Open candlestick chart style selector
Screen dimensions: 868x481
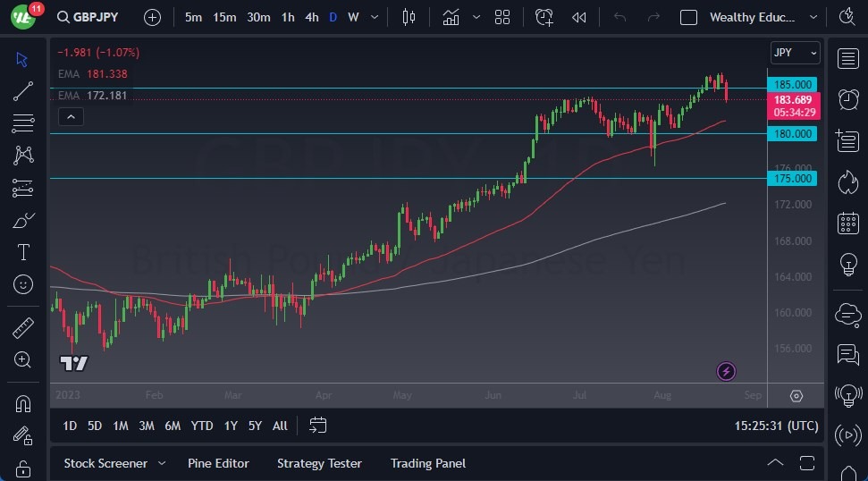pyautogui.click(x=409, y=17)
